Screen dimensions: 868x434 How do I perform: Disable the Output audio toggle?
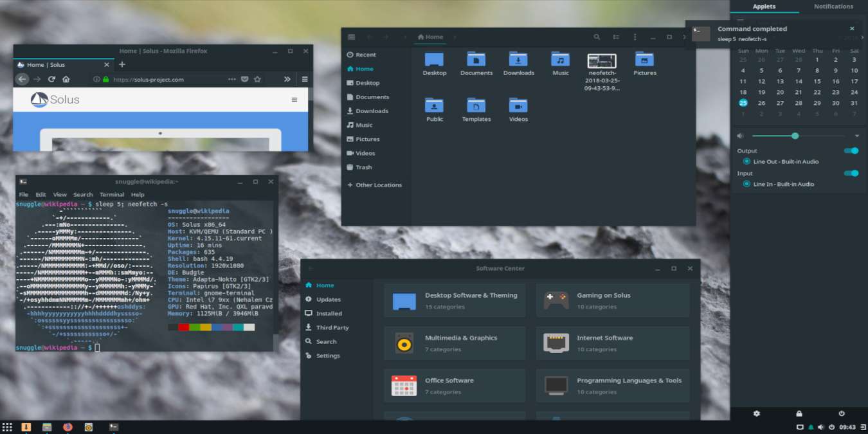click(x=851, y=150)
